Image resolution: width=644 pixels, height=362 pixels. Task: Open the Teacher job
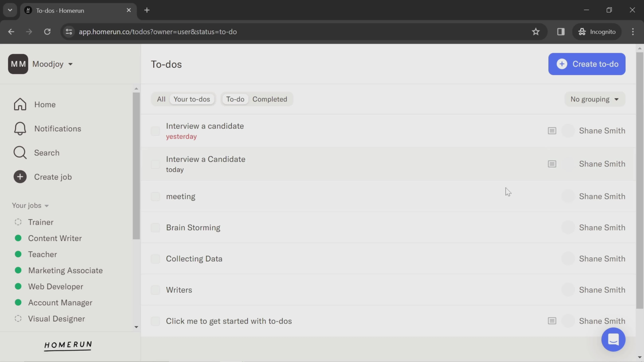pos(42,254)
